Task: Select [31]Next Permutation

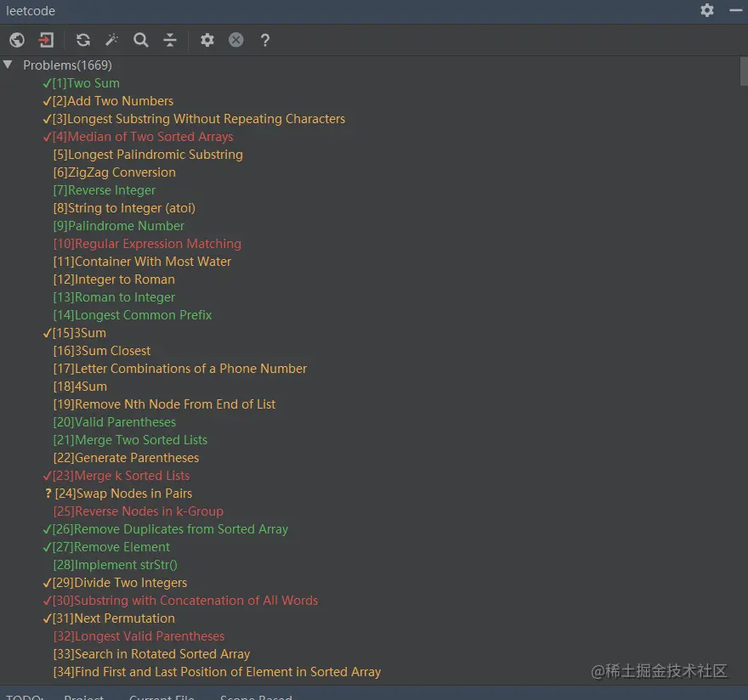Action: pos(109,618)
